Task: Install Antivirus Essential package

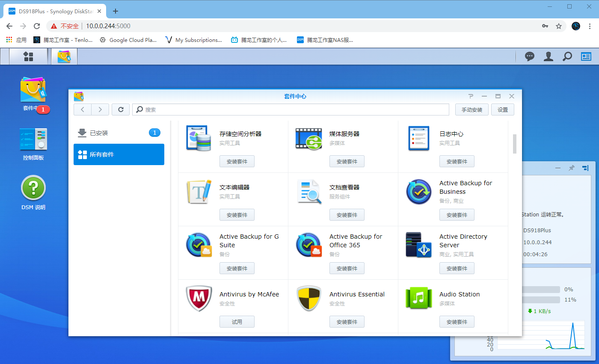Action: (x=347, y=322)
